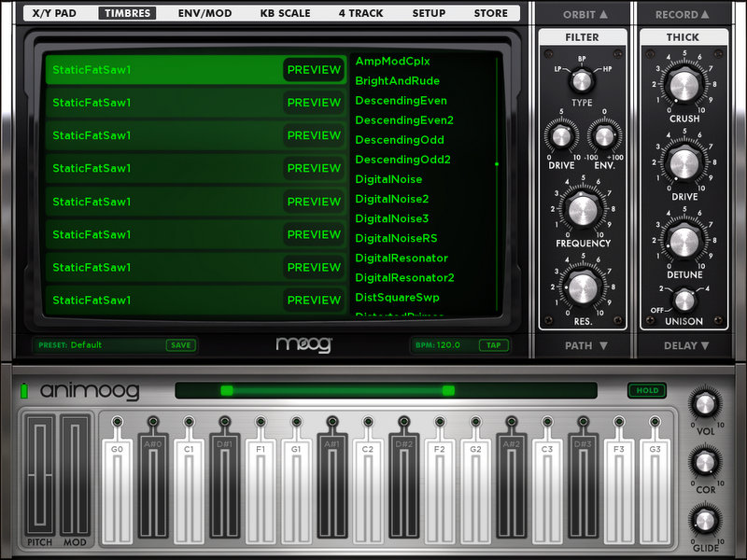747x560 pixels.
Task: Click the filter ENV. knob
Action: pos(604,136)
